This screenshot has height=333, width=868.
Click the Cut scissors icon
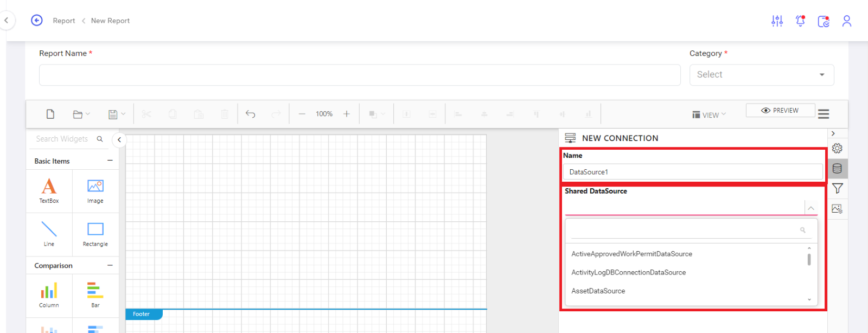pyautogui.click(x=146, y=114)
